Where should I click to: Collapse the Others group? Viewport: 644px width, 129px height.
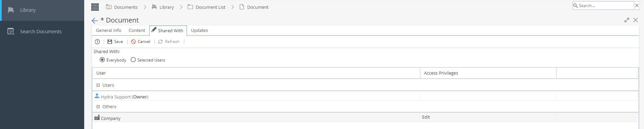click(98, 107)
